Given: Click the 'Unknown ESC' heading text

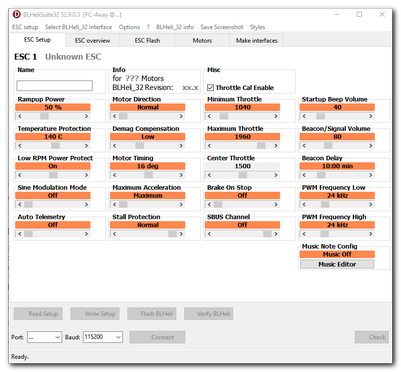Looking at the screenshot, I should (73, 57).
